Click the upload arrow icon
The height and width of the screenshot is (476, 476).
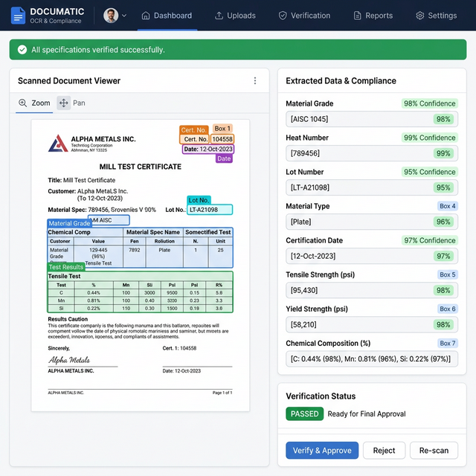219,16
